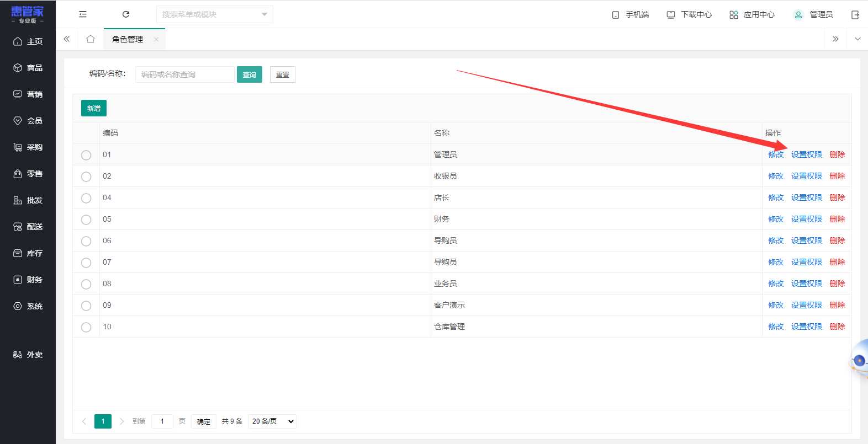
Task: Click the previous page arrow
Action: pyautogui.click(x=84, y=421)
